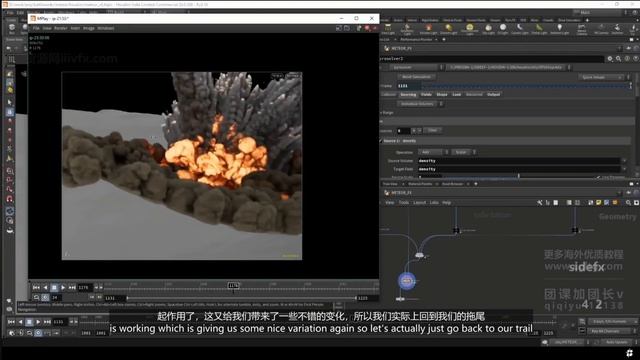Play MPlay sequence in reverse
Screen dimensions: 640x360
coord(45,287)
